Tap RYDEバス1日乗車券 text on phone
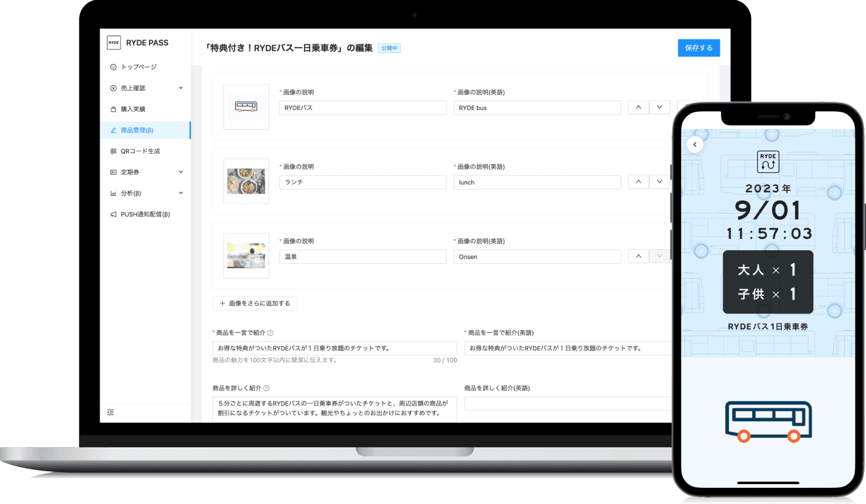The image size is (866, 504). point(768,326)
